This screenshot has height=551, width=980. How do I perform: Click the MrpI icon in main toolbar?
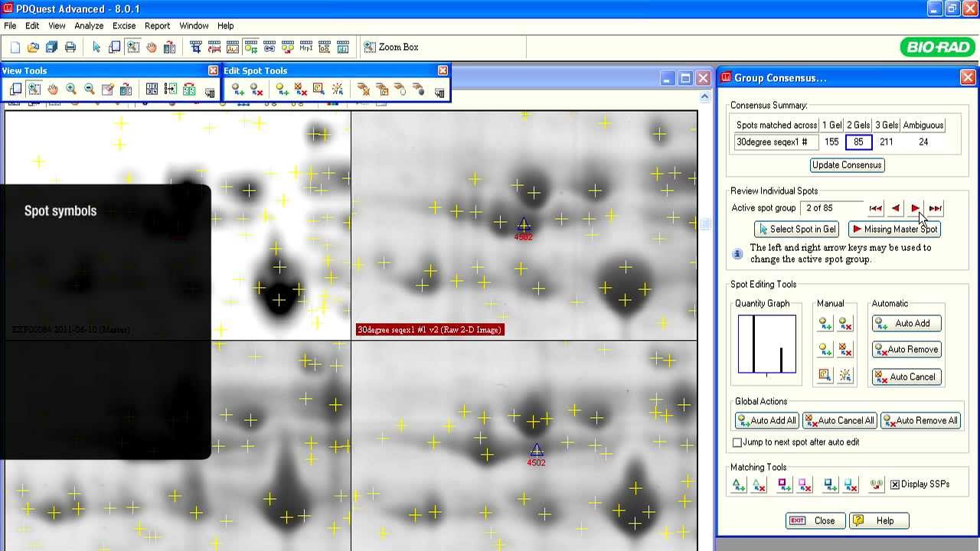click(306, 47)
